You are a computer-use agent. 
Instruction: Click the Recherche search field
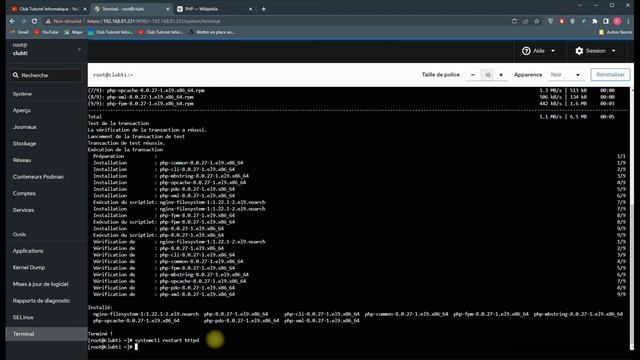(46, 75)
